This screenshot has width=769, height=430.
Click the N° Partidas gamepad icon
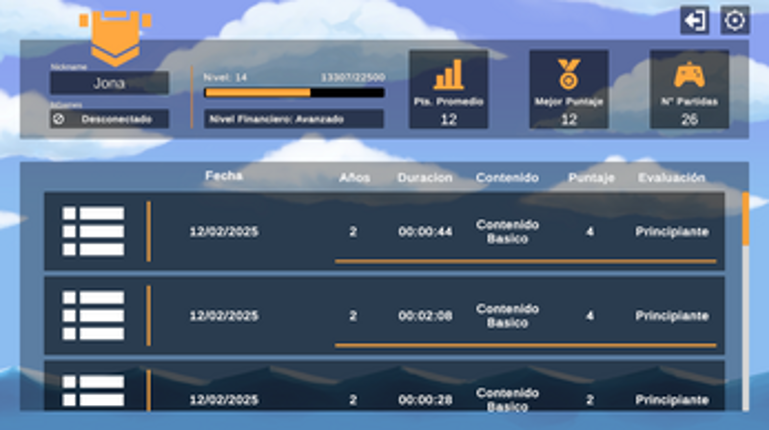689,75
